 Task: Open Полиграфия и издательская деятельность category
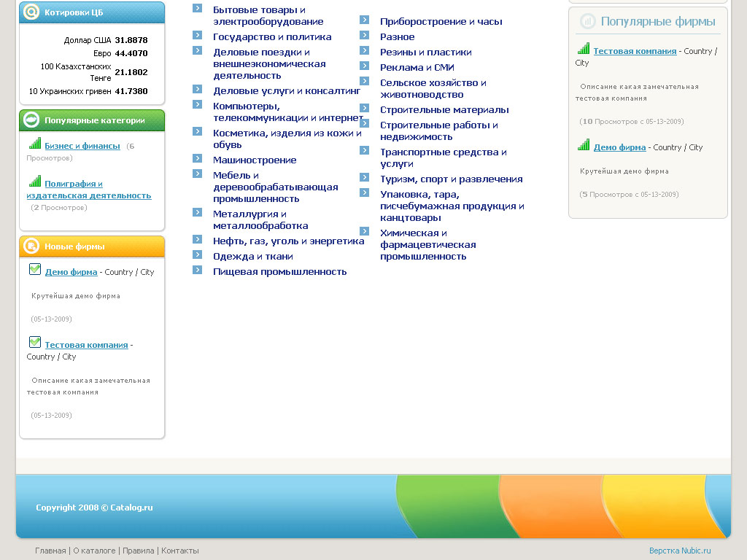pos(88,190)
